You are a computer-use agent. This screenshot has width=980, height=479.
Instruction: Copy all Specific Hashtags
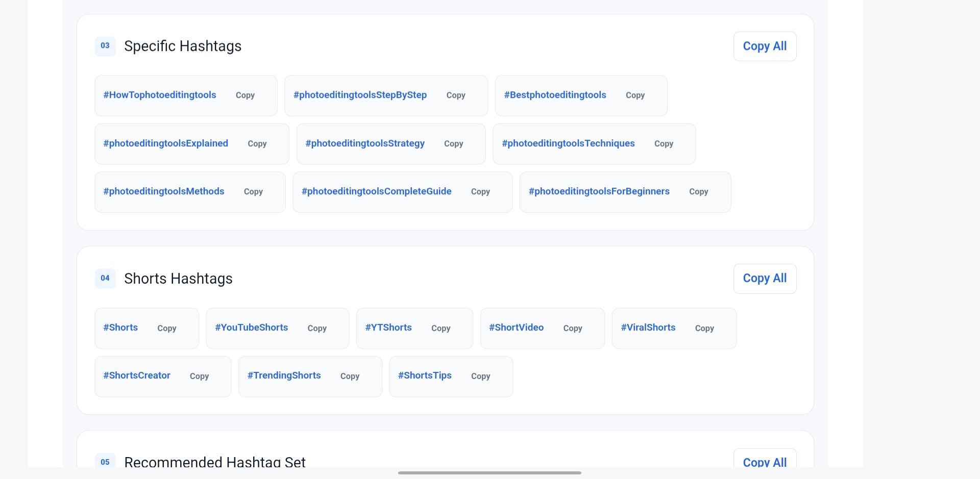coord(765,46)
